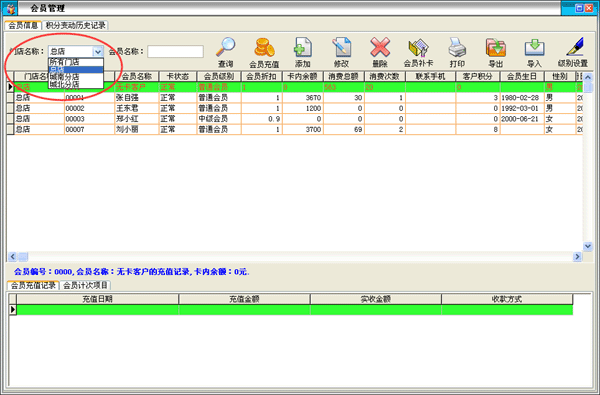Viewport: 600px width, 395px height.
Task: Switch to 积分变动历史记录 tab
Action: pyautogui.click(x=75, y=25)
